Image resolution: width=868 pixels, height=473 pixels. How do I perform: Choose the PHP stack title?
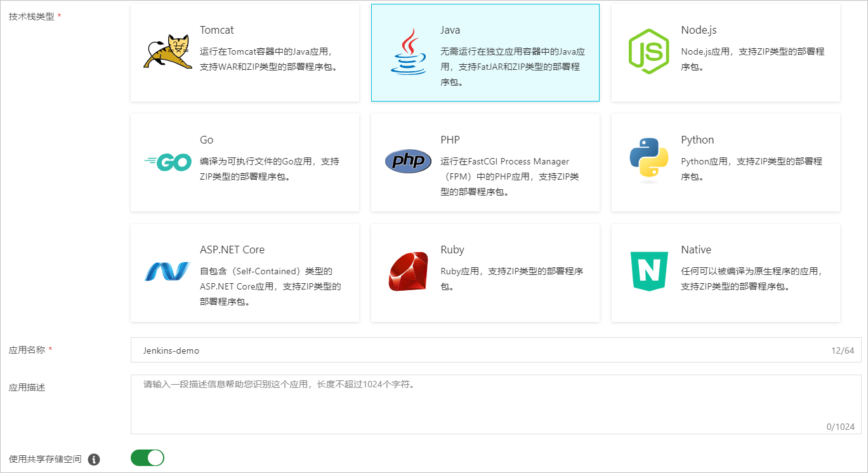pyautogui.click(x=450, y=140)
